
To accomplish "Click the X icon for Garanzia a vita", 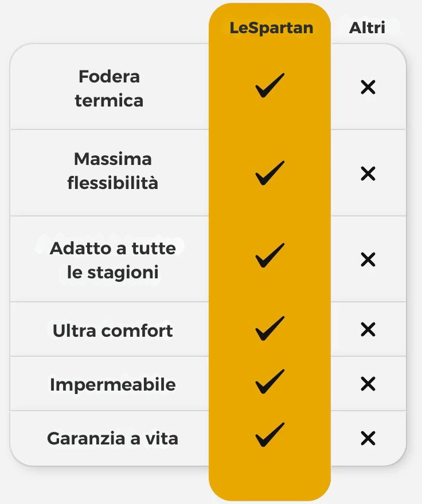I will coord(368,439).
